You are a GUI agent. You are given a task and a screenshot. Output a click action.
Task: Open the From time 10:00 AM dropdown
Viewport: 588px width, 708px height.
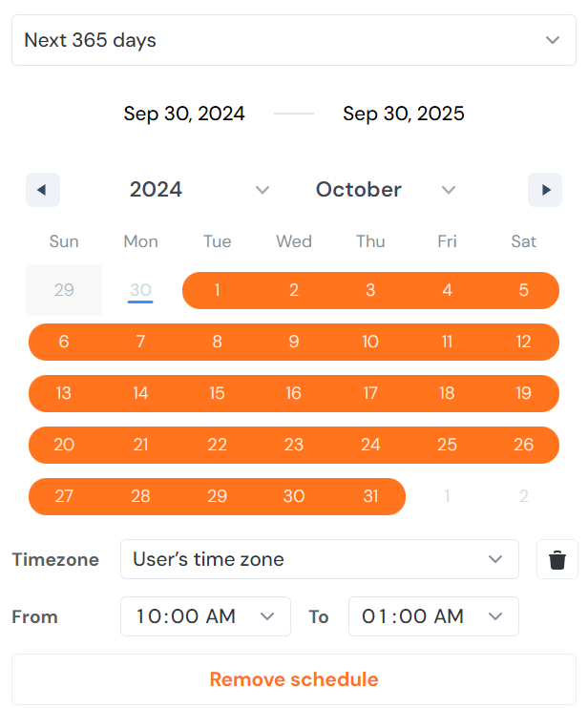[205, 616]
